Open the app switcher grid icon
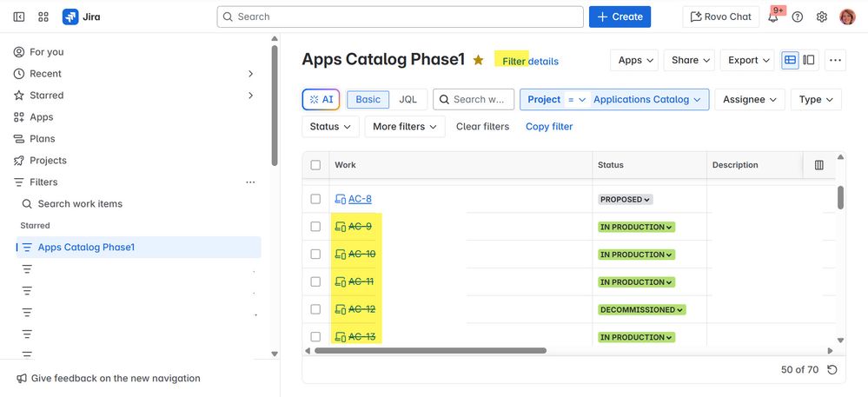 43,17
